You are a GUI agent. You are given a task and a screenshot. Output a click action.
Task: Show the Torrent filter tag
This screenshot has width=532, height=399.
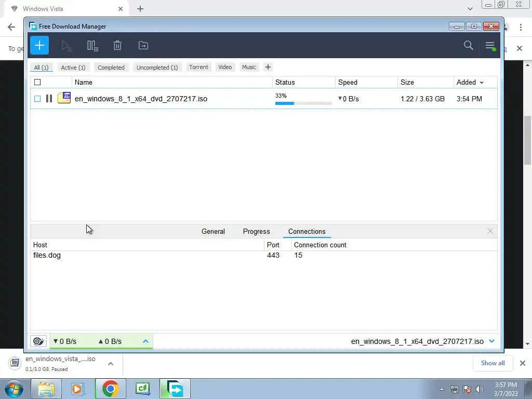(x=198, y=67)
